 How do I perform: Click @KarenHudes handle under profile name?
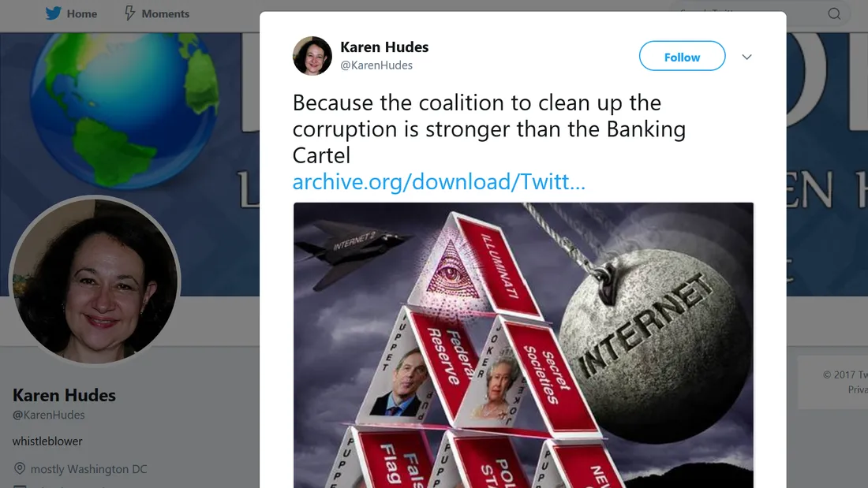(x=49, y=415)
